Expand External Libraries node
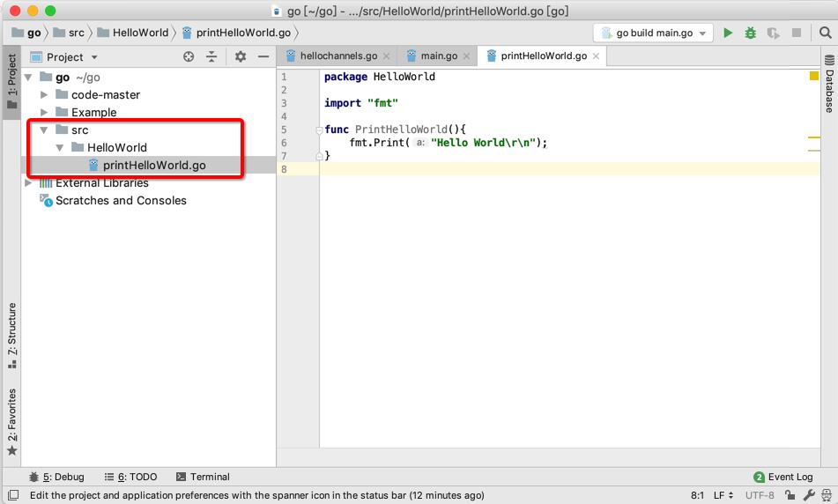The width and height of the screenshot is (838, 504). [x=29, y=183]
